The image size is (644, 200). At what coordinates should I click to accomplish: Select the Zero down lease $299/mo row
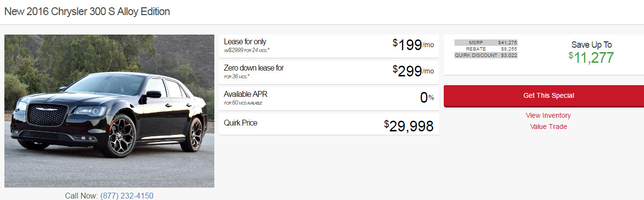[329, 73]
